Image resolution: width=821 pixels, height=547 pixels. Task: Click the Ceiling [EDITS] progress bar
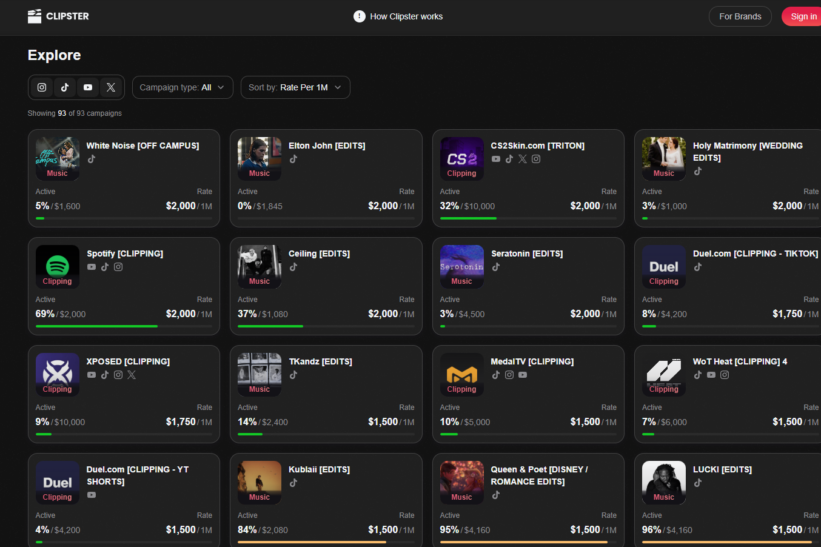pos(326,326)
